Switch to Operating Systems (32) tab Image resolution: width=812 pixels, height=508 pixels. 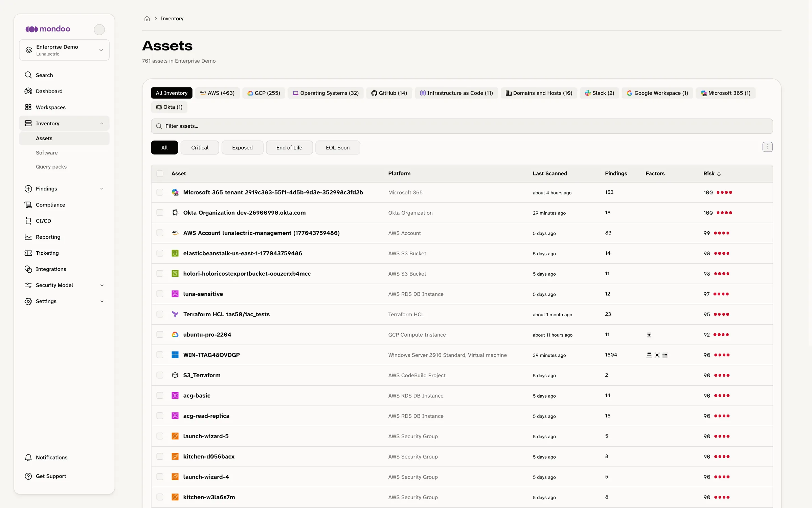pyautogui.click(x=325, y=93)
